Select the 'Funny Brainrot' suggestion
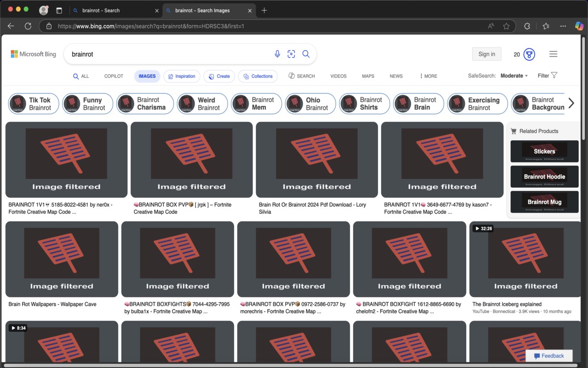 tap(88, 103)
